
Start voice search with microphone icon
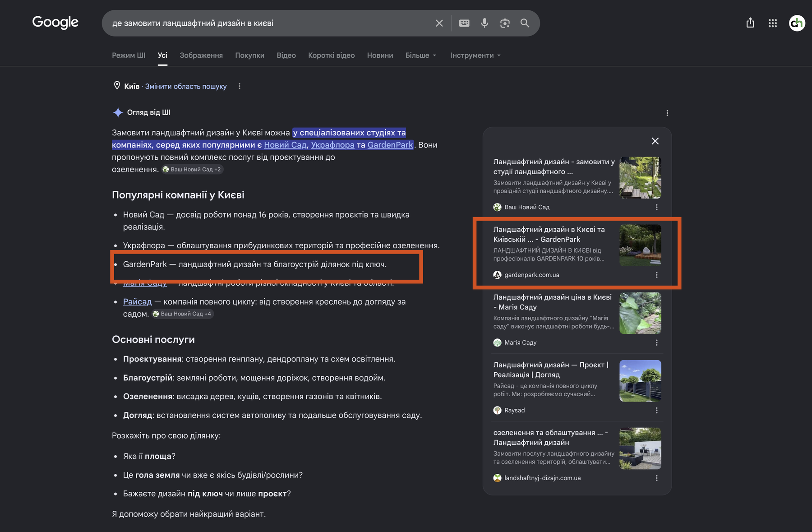pos(484,23)
